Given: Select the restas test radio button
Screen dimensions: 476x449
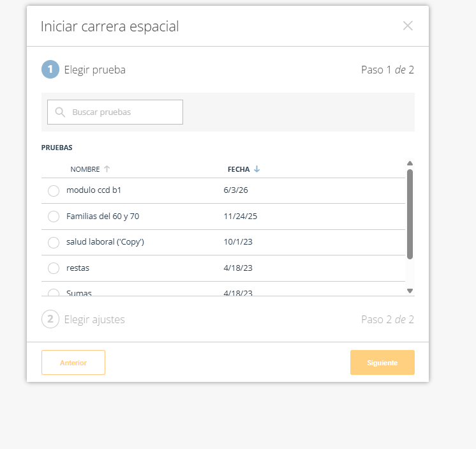Looking at the screenshot, I should [54, 268].
